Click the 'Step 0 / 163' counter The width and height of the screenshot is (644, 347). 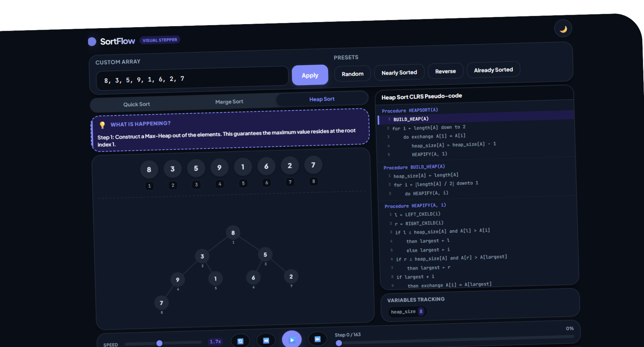tap(348, 335)
